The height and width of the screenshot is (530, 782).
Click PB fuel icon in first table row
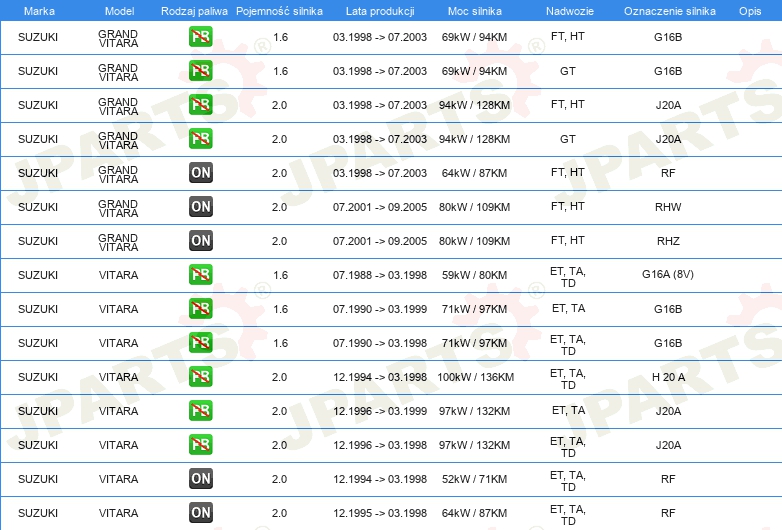[x=201, y=37]
